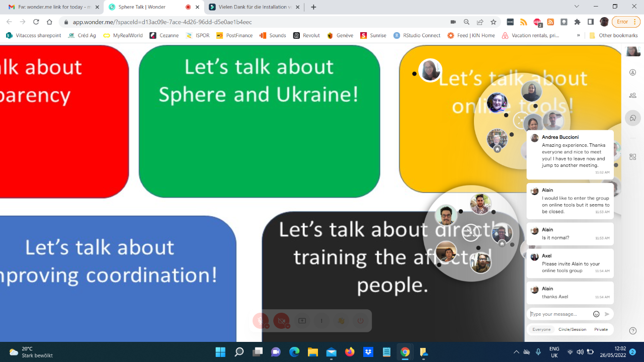Toggle the disabled camera button
644x362 pixels.
coord(281,320)
